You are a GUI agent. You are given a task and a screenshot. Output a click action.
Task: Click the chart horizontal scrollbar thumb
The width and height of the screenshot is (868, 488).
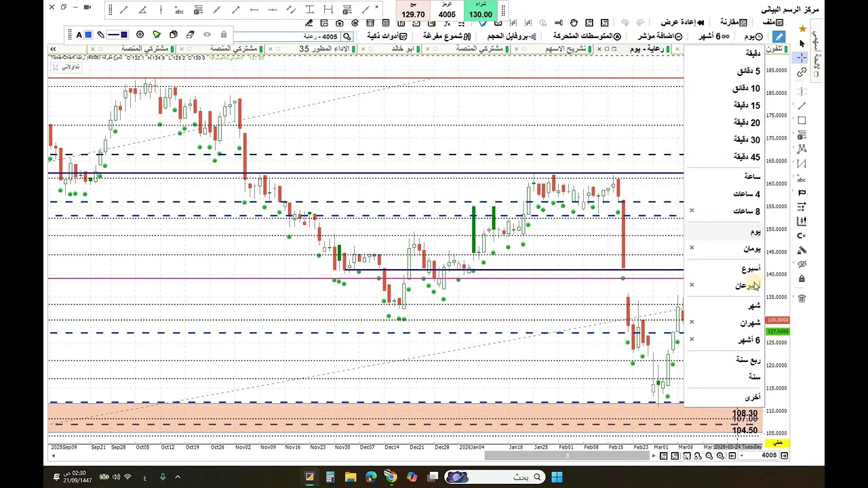point(568,455)
